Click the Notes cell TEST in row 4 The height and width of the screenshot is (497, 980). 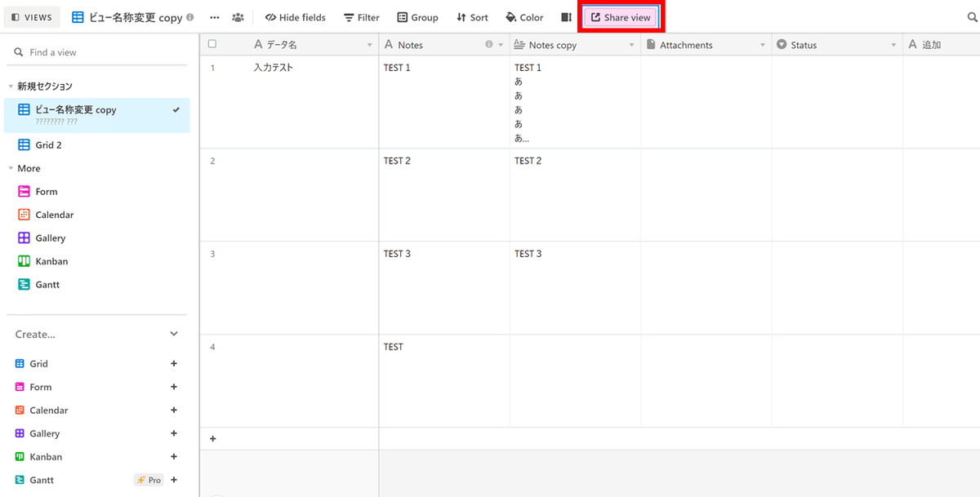444,381
